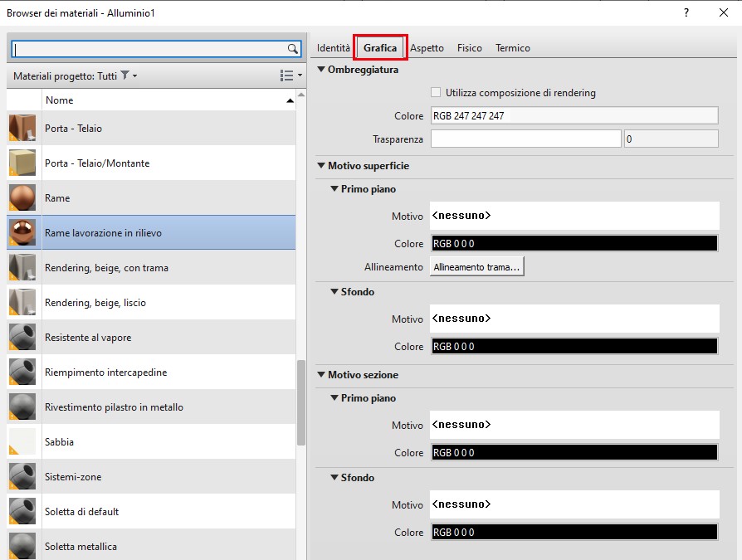This screenshot has height=560, width=742.
Task: Select the Rame material thumbnail
Action: 23,198
